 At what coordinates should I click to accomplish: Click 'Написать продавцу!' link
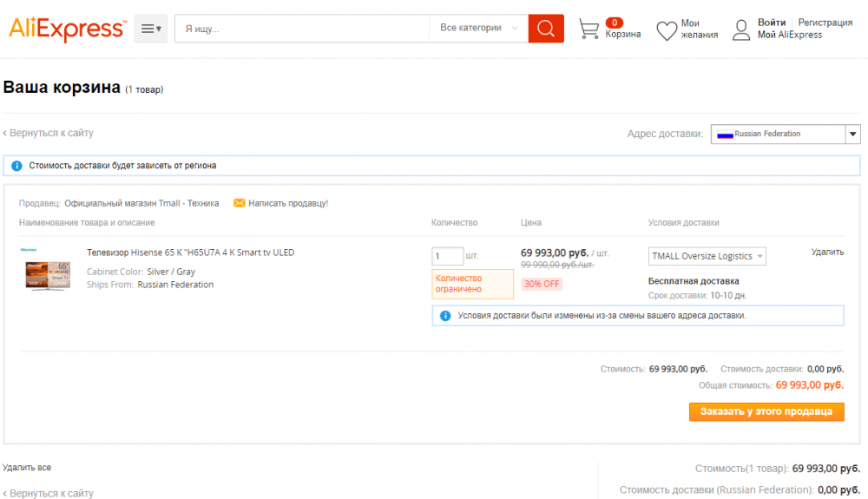click(288, 203)
